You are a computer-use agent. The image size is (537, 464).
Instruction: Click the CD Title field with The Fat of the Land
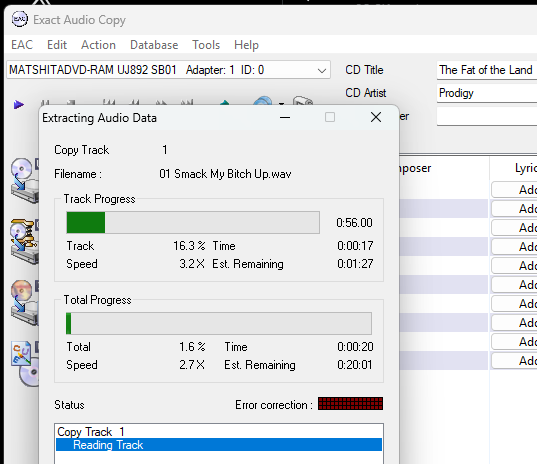click(x=487, y=70)
